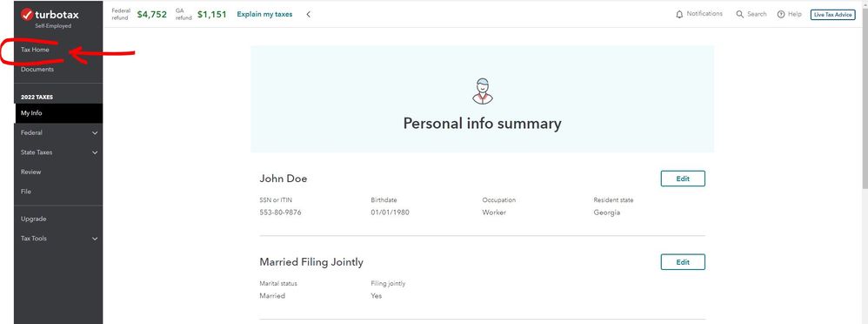The width and height of the screenshot is (868, 324).
Task: Click Upgrade in the sidebar
Action: tap(33, 219)
